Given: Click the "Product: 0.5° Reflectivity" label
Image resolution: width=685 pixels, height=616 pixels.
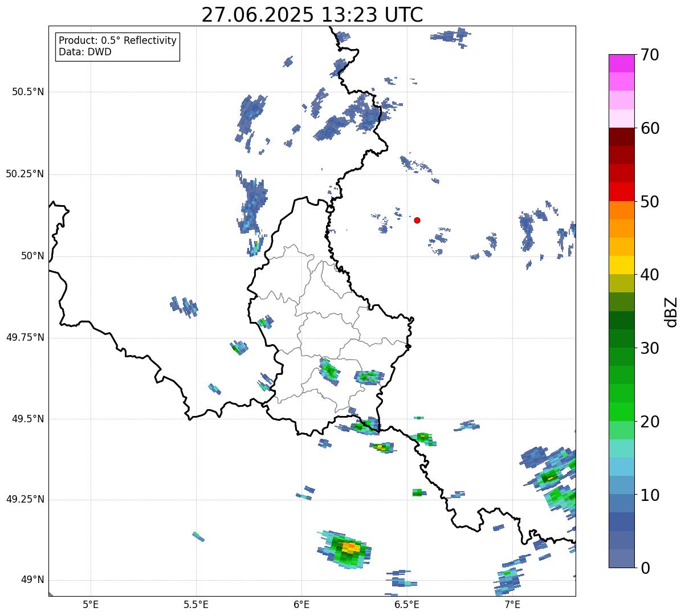Looking at the screenshot, I should pos(117,41).
